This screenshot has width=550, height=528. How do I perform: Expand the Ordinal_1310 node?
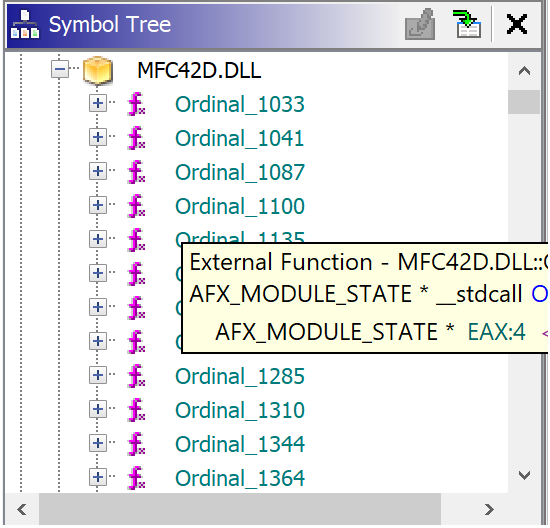tap(98, 410)
